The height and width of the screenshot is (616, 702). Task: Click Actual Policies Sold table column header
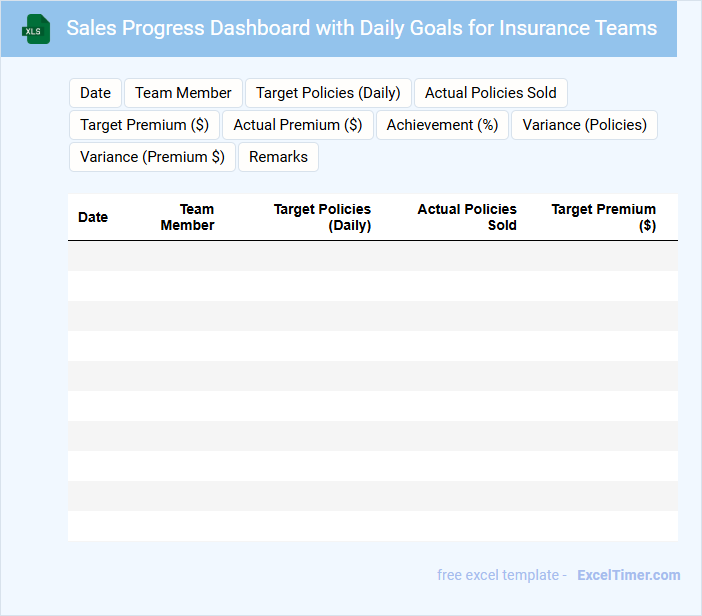point(467,217)
